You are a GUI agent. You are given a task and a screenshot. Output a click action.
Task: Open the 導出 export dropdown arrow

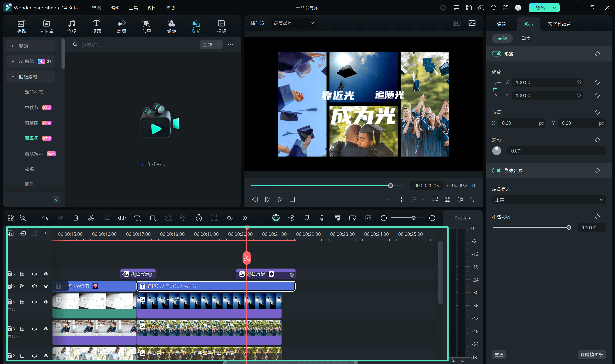click(x=554, y=8)
